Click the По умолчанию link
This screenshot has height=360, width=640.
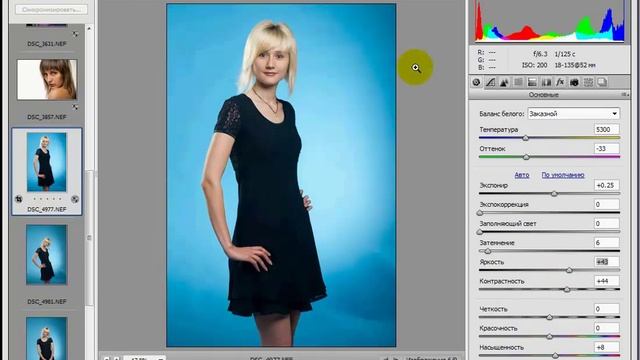click(x=563, y=175)
